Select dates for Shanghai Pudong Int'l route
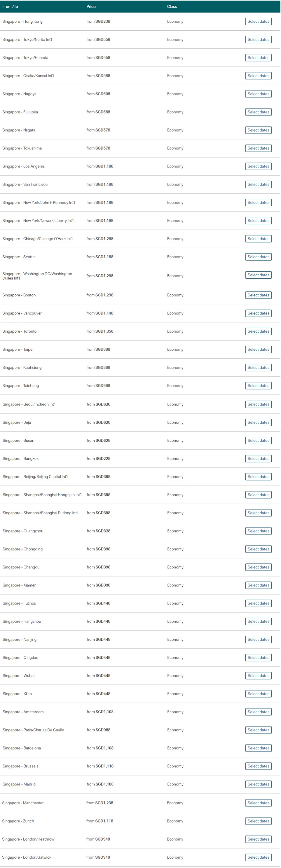281x868 pixels. [258, 513]
